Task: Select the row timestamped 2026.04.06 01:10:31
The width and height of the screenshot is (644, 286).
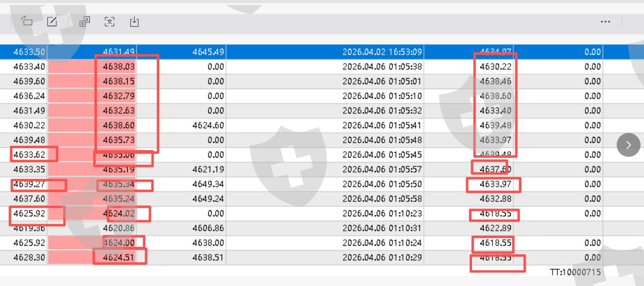Action: [382, 228]
